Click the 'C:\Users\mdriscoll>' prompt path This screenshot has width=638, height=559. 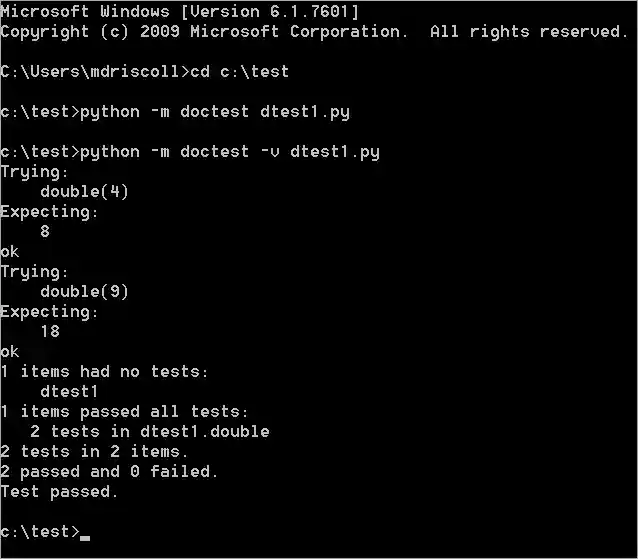click(94, 72)
